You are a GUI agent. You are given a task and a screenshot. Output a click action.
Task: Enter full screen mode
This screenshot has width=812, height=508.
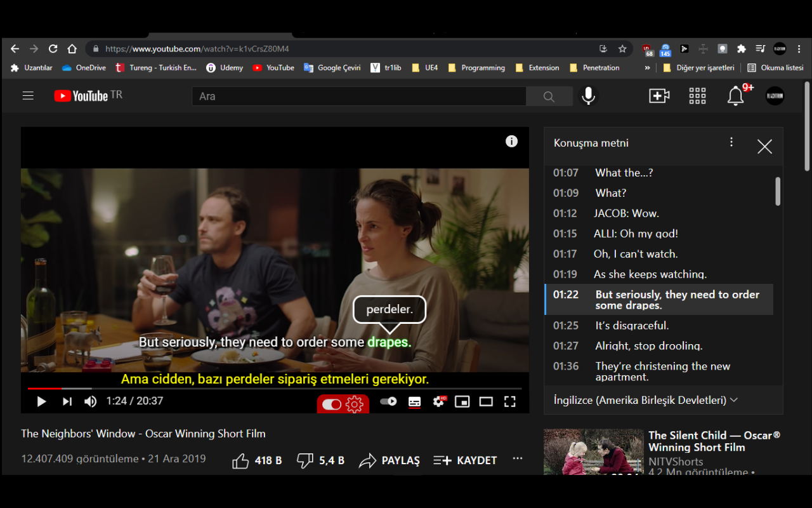[x=509, y=401]
